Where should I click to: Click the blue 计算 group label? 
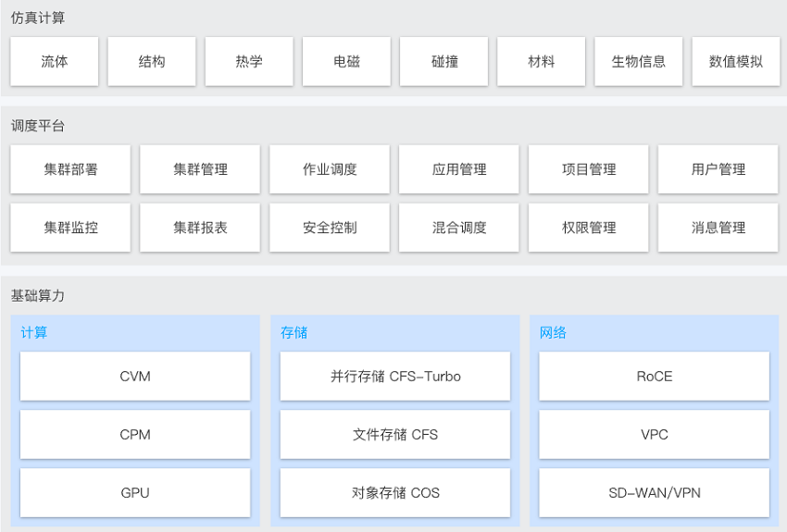(x=33, y=332)
